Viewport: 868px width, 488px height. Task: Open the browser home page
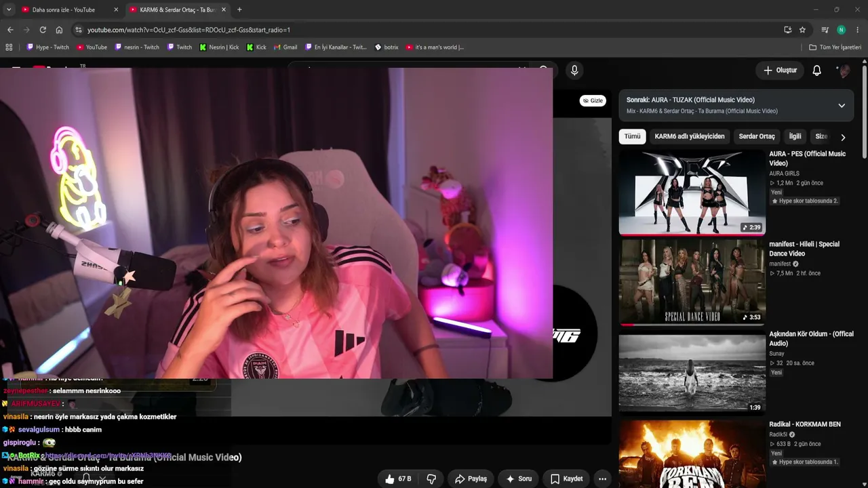(x=59, y=30)
